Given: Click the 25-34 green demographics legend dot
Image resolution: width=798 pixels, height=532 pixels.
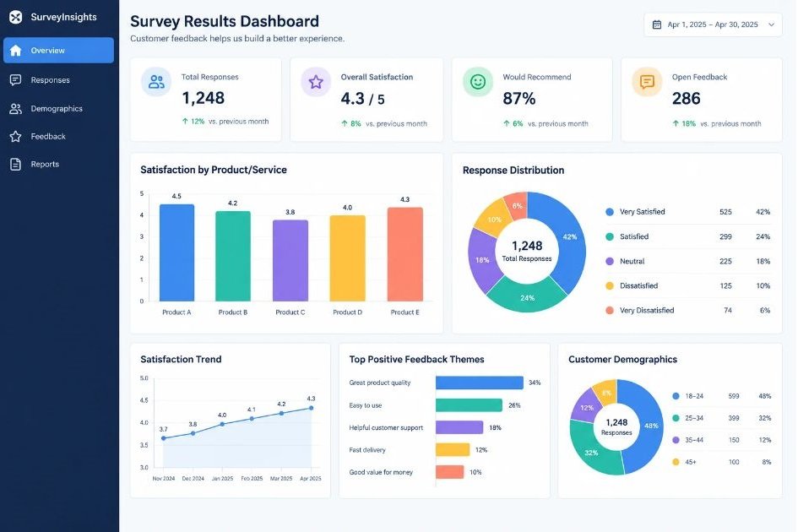Looking at the screenshot, I should point(676,418).
